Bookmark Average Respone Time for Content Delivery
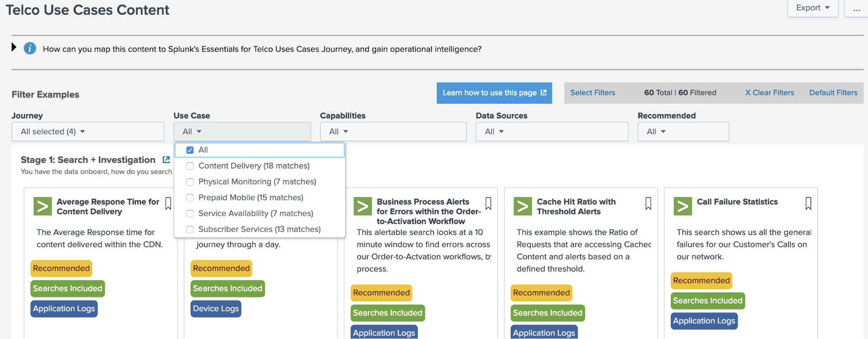 [x=168, y=203]
